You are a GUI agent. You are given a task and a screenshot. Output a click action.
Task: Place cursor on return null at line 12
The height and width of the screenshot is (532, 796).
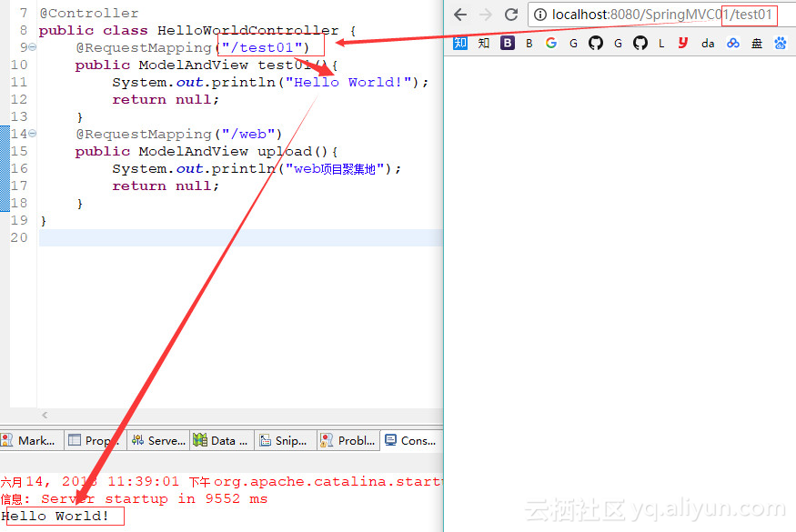point(166,99)
